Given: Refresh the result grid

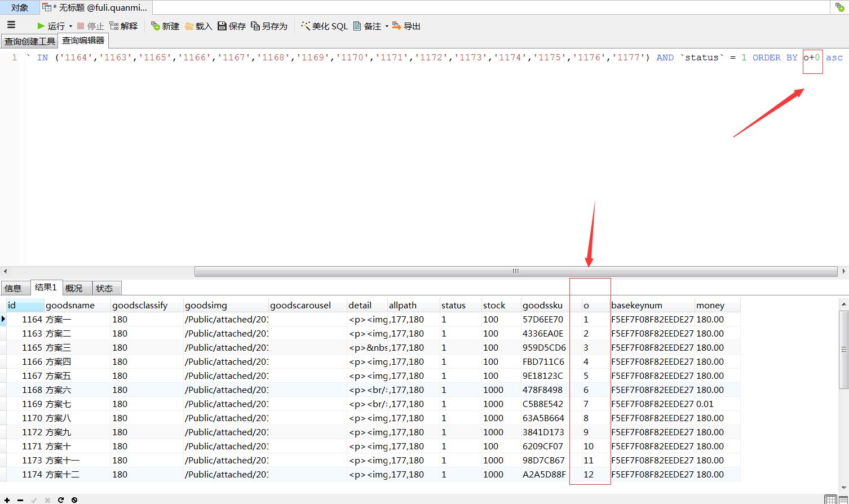Looking at the screenshot, I should [61, 499].
